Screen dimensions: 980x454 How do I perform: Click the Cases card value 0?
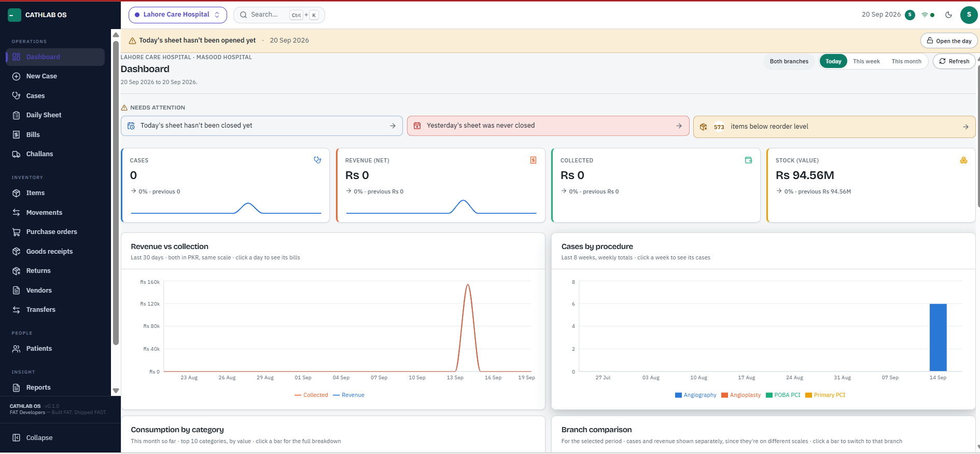point(133,175)
